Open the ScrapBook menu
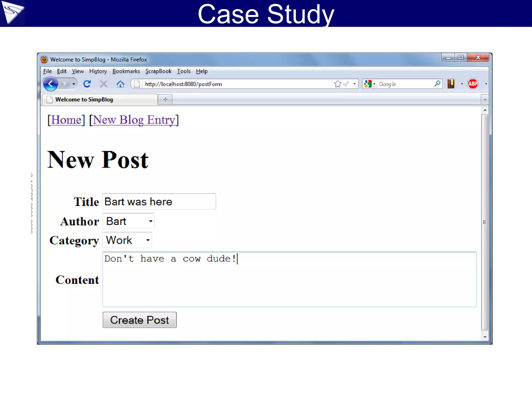The height and width of the screenshot is (399, 532). click(158, 71)
